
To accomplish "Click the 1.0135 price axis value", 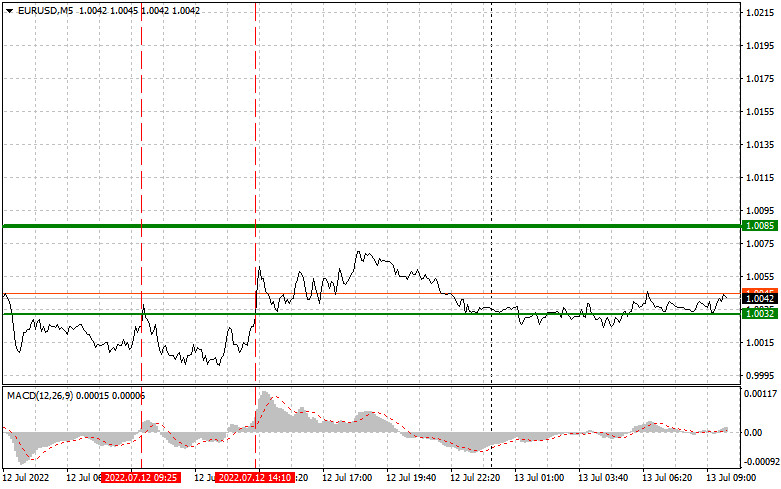I will (x=760, y=144).
